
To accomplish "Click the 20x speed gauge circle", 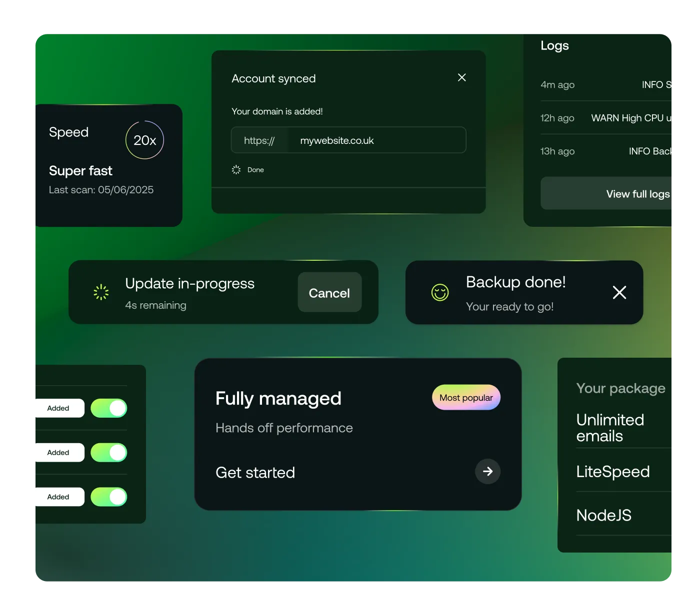I will pyautogui.click(x=144, y=140).
